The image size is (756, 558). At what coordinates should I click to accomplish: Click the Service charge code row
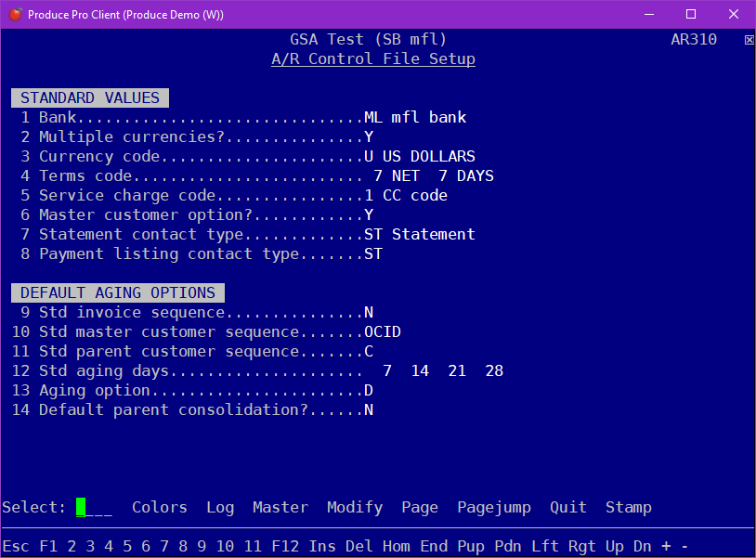(x=234, y=195)
